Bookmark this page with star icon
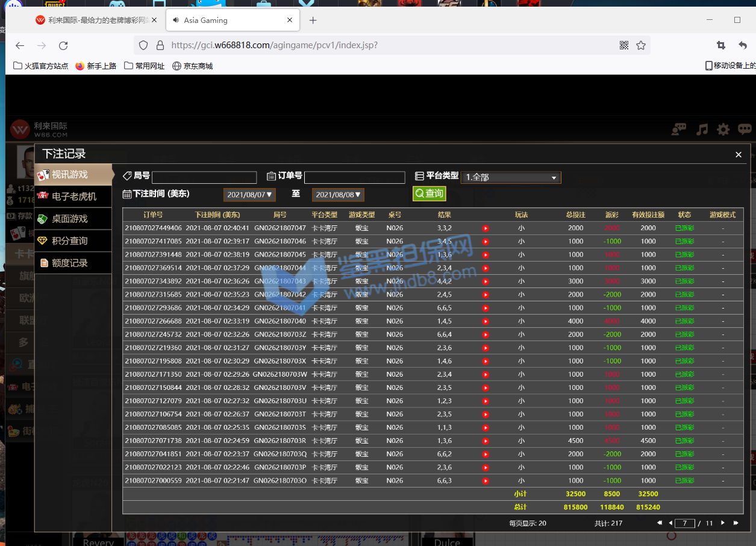This screenshot has width=756, height=546. 641,45
